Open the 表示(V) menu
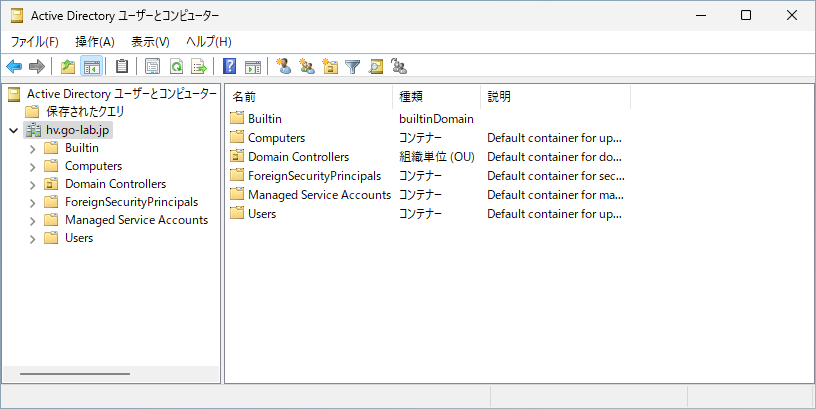The image size is (816, 409). 150,42
